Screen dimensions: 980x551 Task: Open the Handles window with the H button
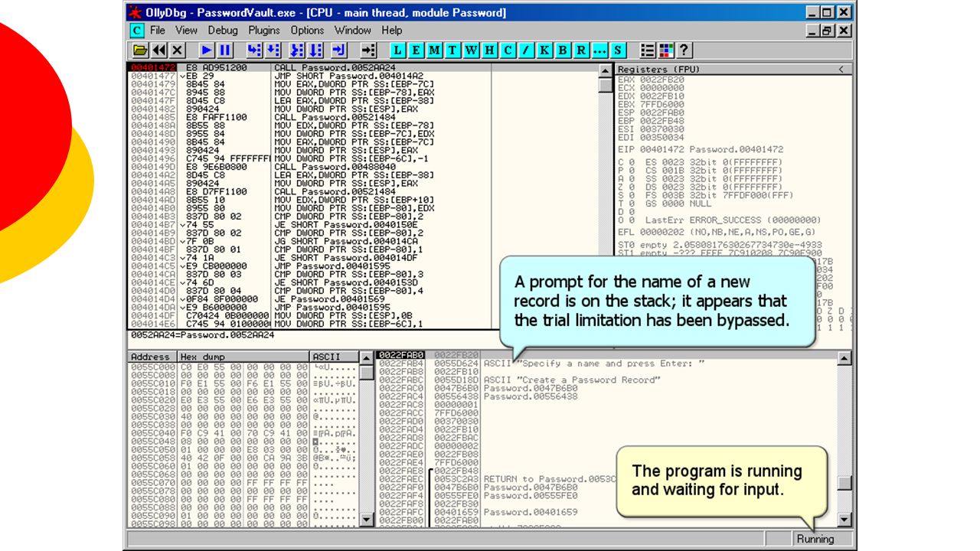click(490, 51)
